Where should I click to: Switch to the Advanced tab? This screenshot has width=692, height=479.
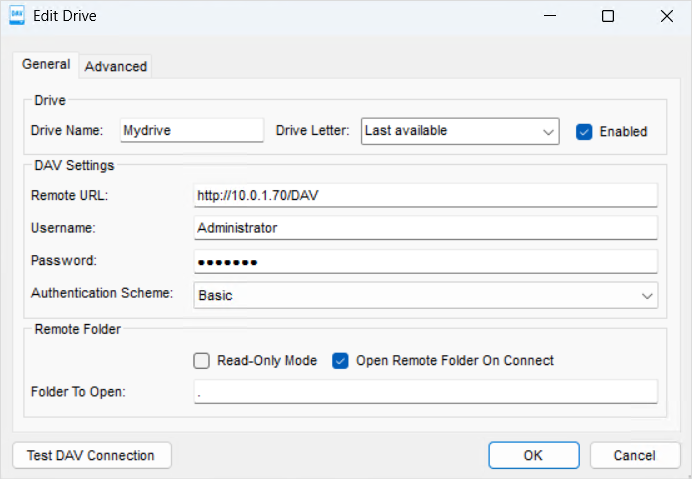click(x=116, y=66)
